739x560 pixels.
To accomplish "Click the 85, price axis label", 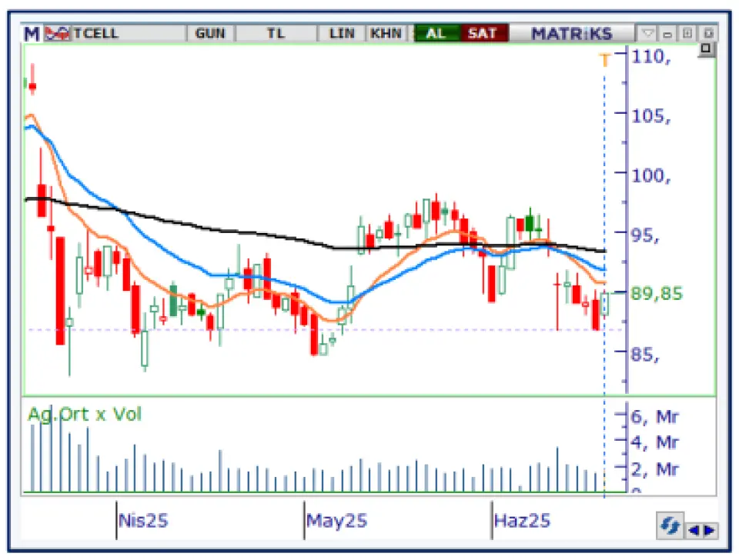I will point(645,355).
